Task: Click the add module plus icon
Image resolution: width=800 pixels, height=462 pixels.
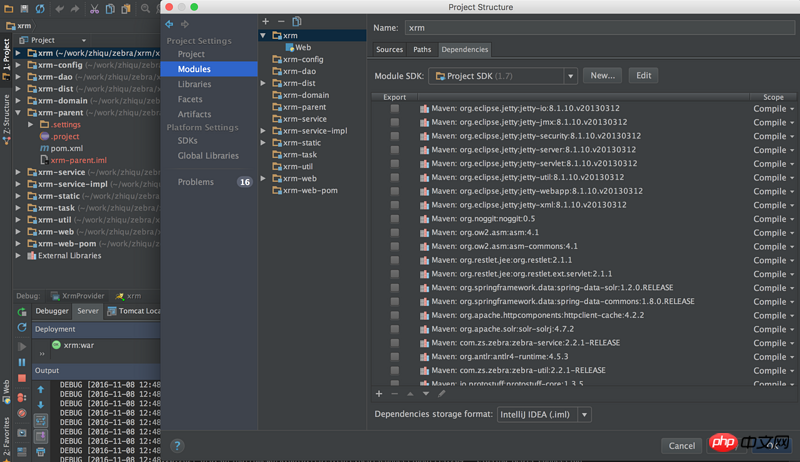Action: [265, 21]
